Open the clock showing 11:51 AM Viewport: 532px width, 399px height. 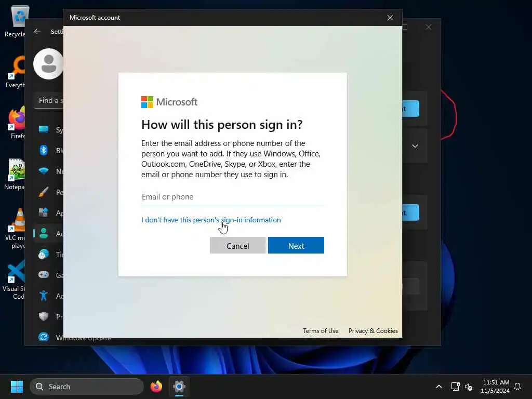[495, 387]
